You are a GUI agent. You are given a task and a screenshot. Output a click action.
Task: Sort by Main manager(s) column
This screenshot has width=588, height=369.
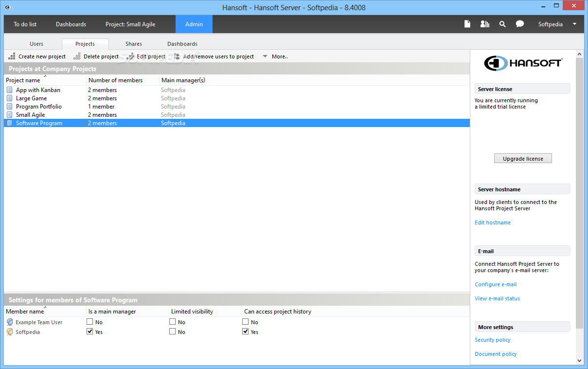(314, 80)
